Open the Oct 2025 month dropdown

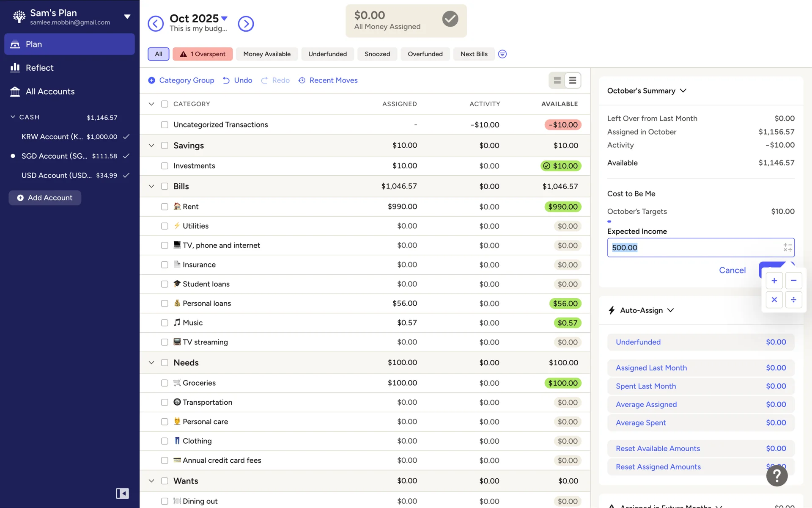click(224, 18)
